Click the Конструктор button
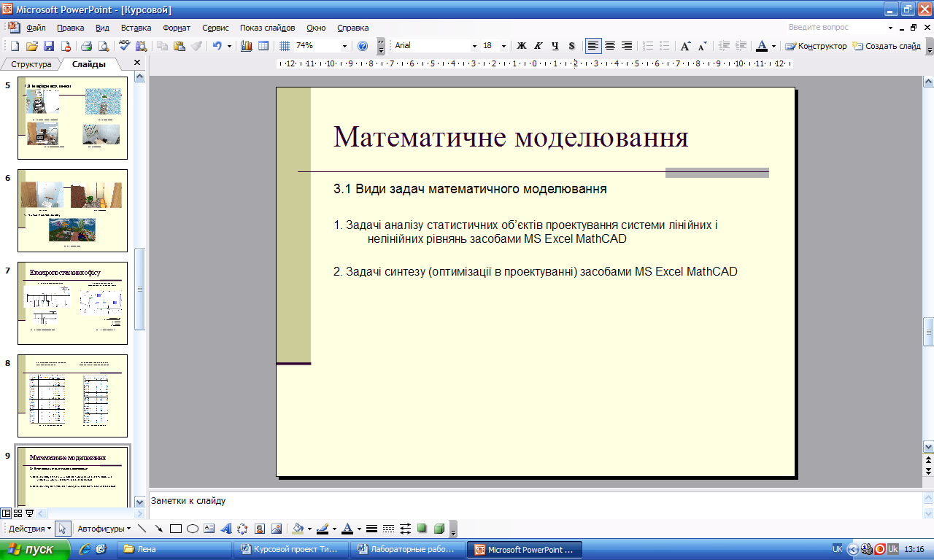Screen dimensions: 934x560 (816, 46)
